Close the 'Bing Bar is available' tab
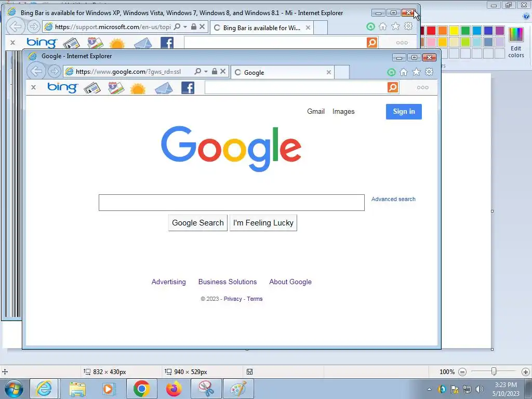Screen dimensions: 532x399 click(x=308, y=28)
